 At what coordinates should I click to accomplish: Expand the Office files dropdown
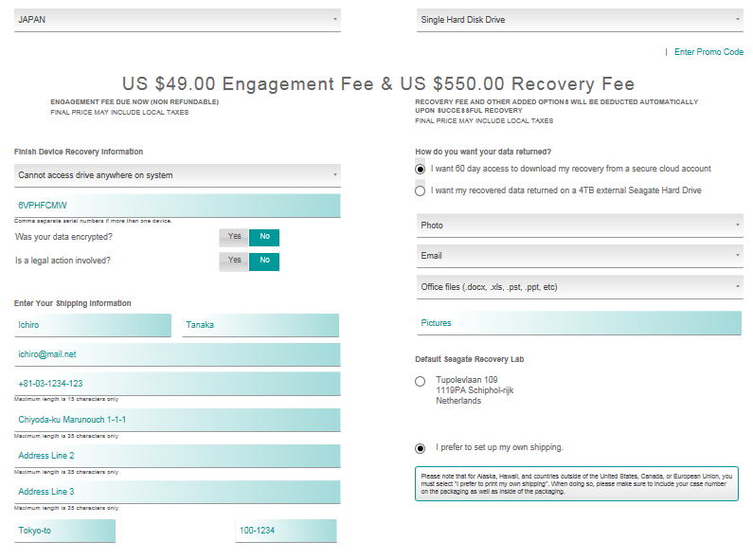[x=579, y=286]
